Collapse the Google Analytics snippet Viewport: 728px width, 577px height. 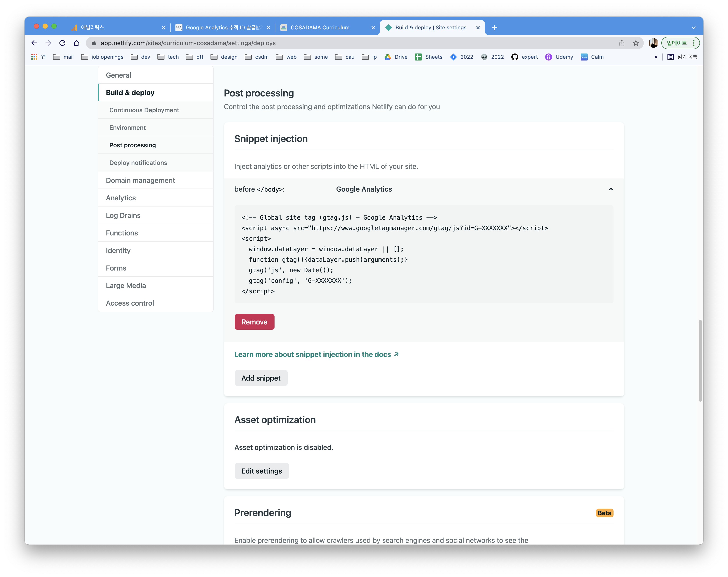click(610, 189)
